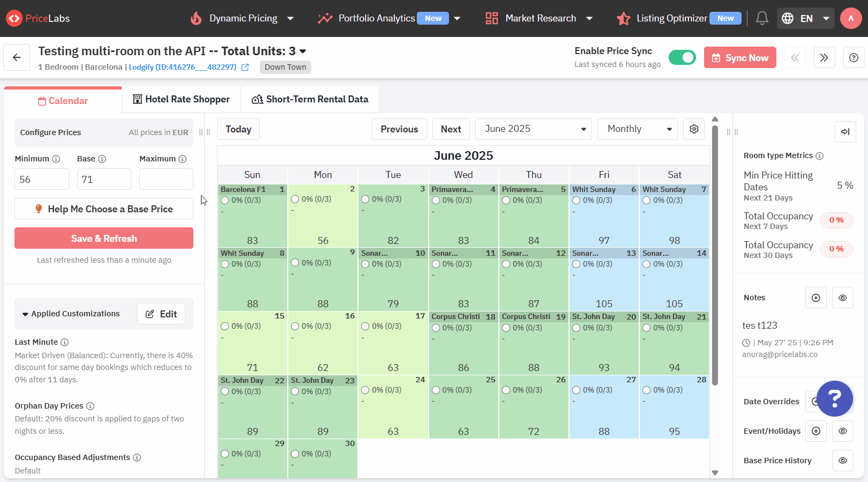Screen dimensions: 868x482
Task: Open Lodgify listing external link icon
Action: [245, 67]
